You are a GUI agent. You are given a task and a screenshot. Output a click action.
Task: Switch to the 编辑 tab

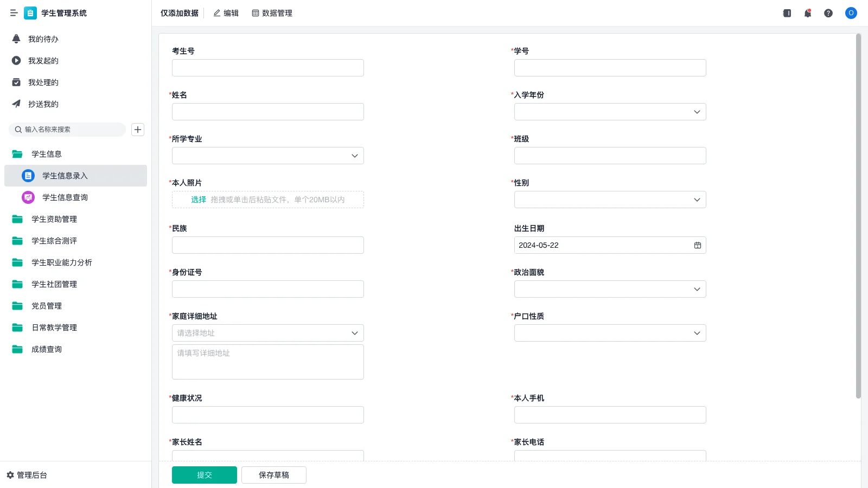pos(226,13)
